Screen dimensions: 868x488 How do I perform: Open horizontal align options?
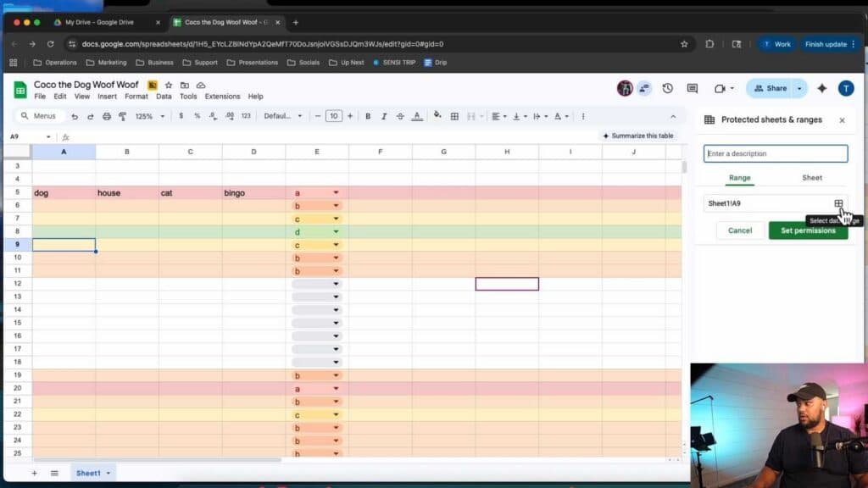(x=498, y=116)
